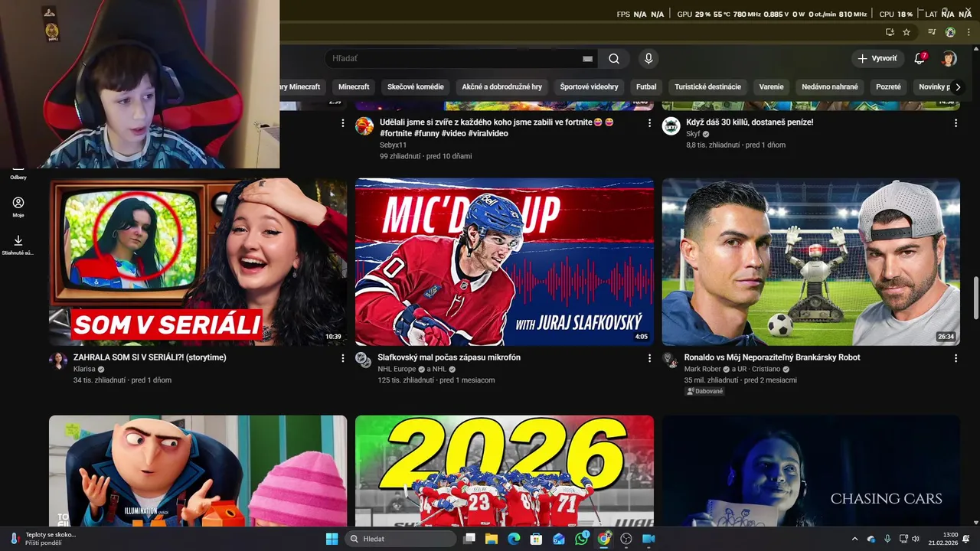Open the on-screen keyboard icon in search box
Image resolution: width=980 pixels, height=551 pixels.
(587, 59)
